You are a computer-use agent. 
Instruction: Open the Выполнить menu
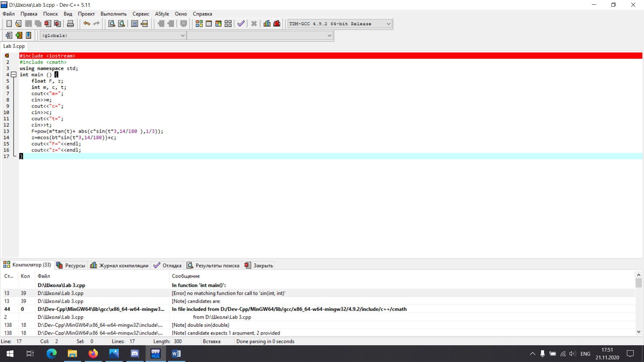pos(113,14)
